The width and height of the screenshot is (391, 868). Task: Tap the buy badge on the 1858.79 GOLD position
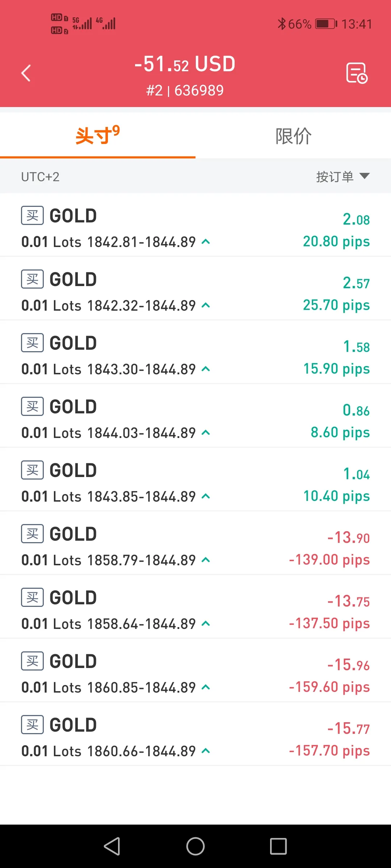click(x=32, y=534)
